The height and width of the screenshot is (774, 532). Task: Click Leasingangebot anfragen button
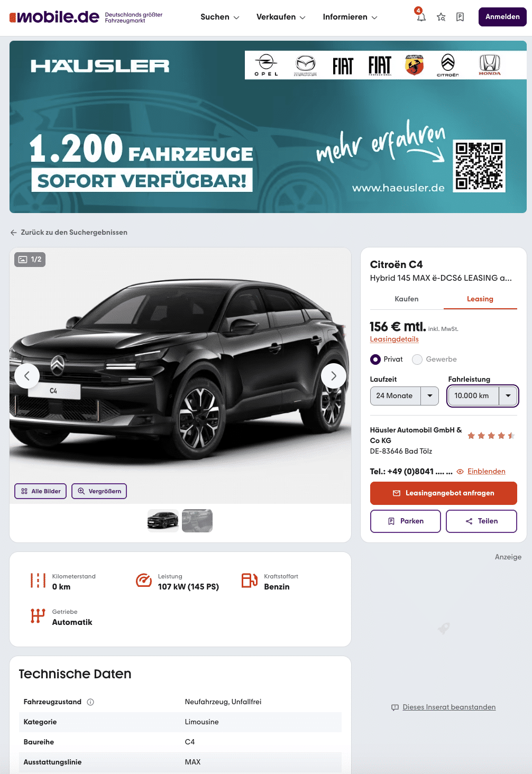point(444,493)
